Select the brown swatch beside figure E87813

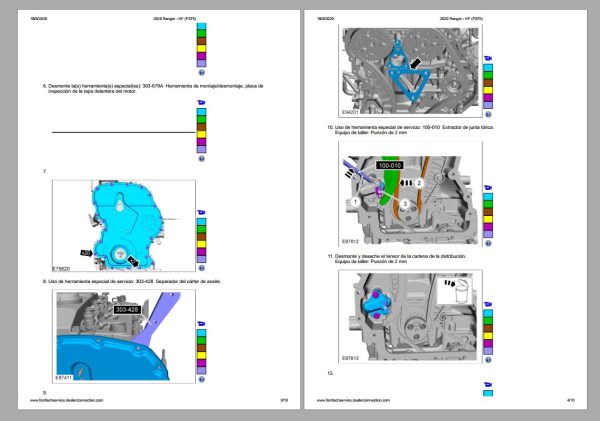488,328
